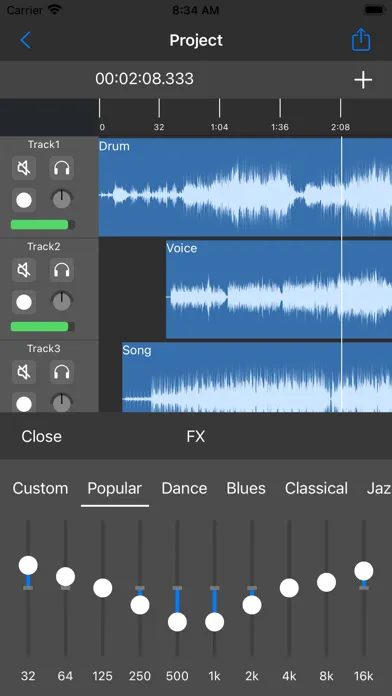Toggle the Track1 record arm circle

pos(24,201)
